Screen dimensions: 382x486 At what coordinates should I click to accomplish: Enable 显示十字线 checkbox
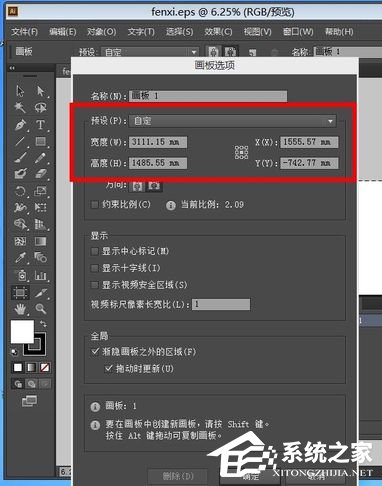[95, 268]
